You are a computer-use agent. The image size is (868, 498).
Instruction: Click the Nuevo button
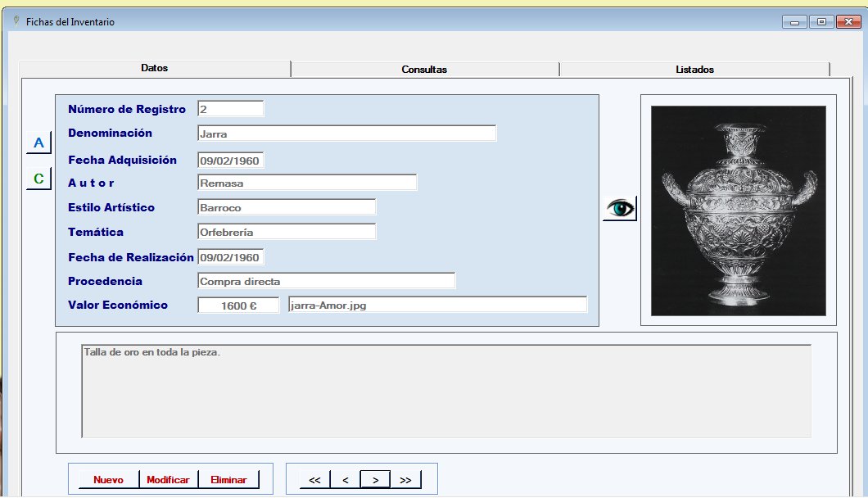coord(108,480)
